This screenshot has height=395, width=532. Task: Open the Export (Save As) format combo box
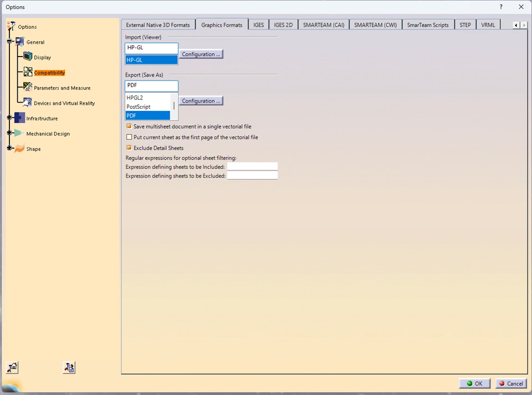pyautogui.click(x=151, y=85)
